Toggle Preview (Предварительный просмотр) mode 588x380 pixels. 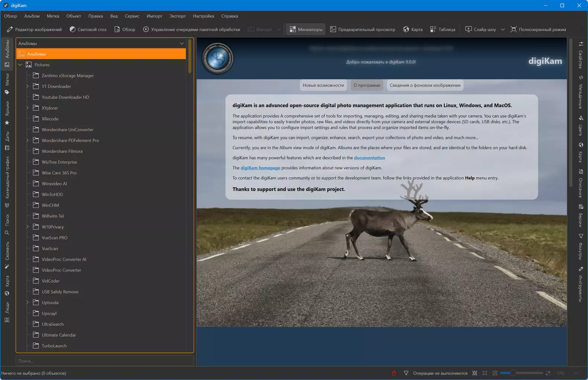[x=362, y=29]
